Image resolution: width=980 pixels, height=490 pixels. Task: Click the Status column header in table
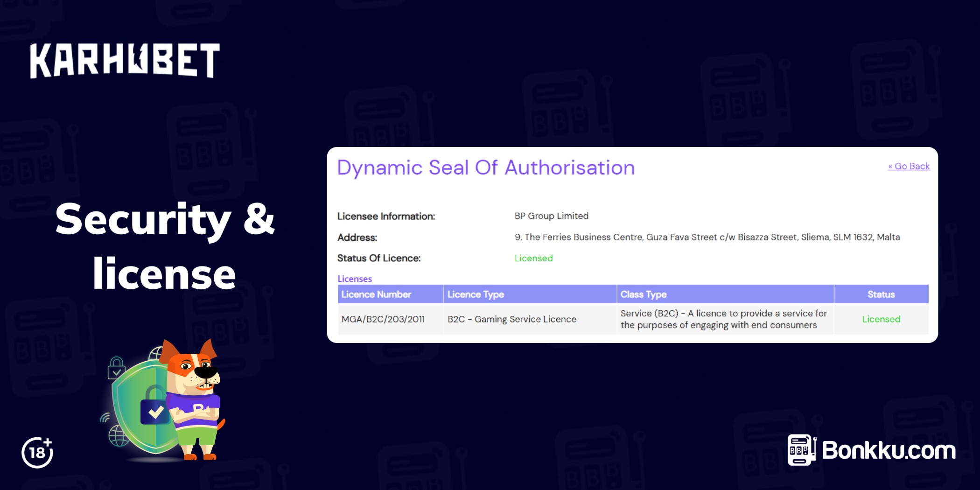881,294
